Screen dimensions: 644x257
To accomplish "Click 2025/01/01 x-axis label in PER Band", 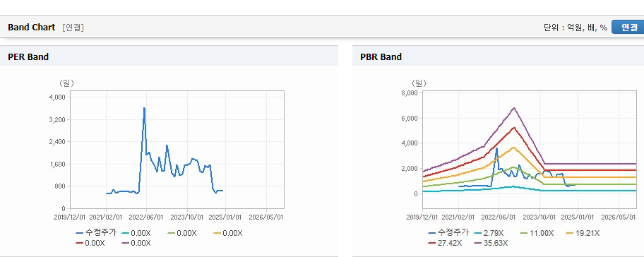I will (x=226, y=217).
